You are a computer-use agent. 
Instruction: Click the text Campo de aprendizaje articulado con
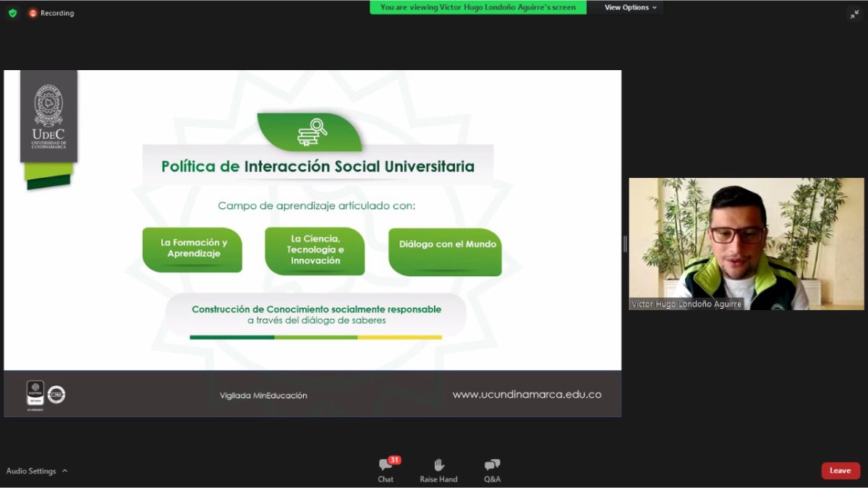pyautogui.click(x=316, y=206)
